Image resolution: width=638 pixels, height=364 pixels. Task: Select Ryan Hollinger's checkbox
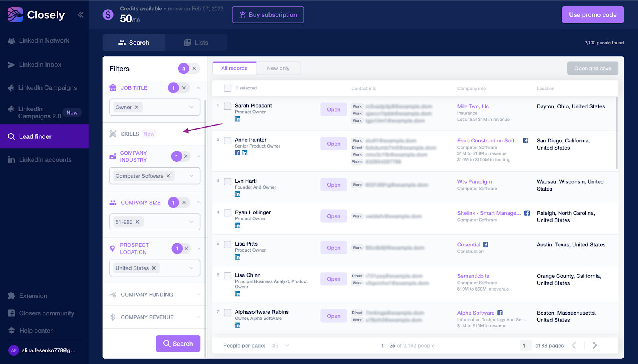[x=228, y=213]
